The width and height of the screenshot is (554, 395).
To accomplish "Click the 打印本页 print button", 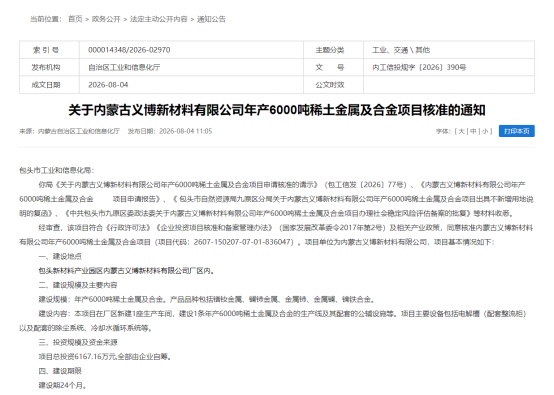I will point(517,131).
